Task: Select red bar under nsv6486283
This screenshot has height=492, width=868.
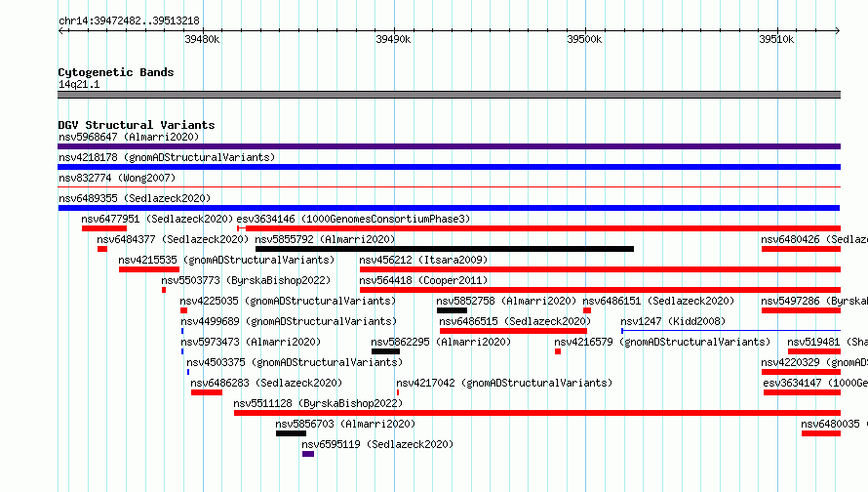Action: (x=207, y=392)
